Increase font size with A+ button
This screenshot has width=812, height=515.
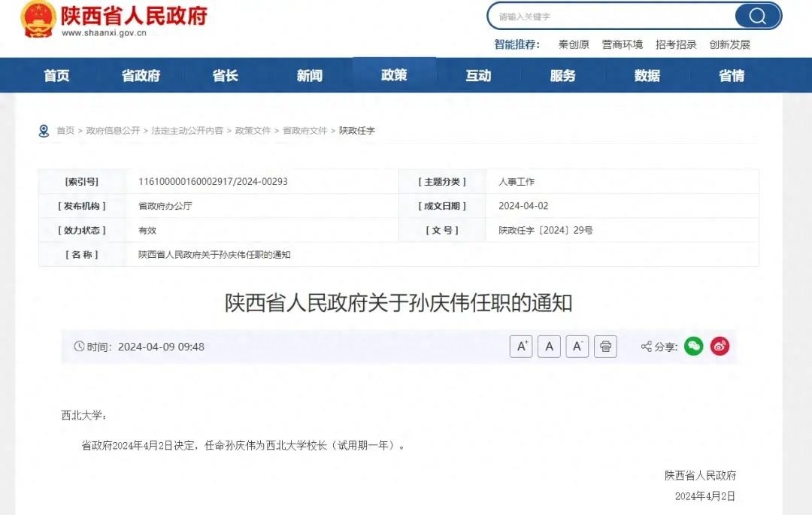click(521, 347)
